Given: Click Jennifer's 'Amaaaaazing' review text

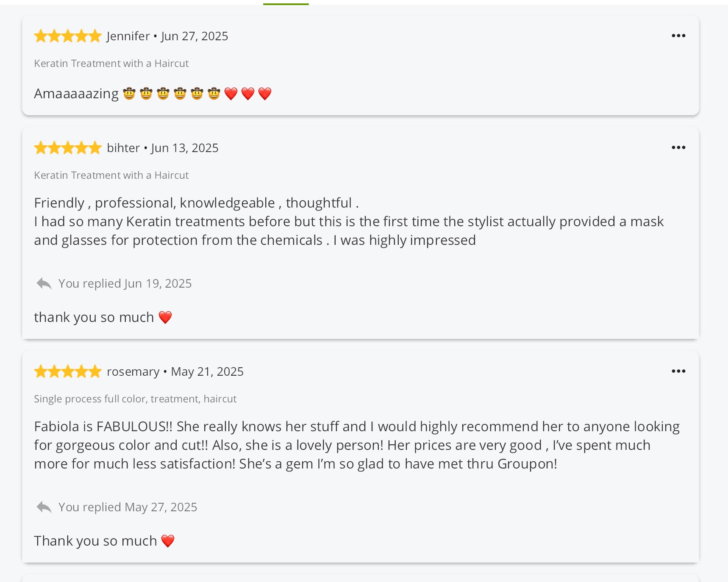Looking at the screenshot, I should (x=76, y=94).
